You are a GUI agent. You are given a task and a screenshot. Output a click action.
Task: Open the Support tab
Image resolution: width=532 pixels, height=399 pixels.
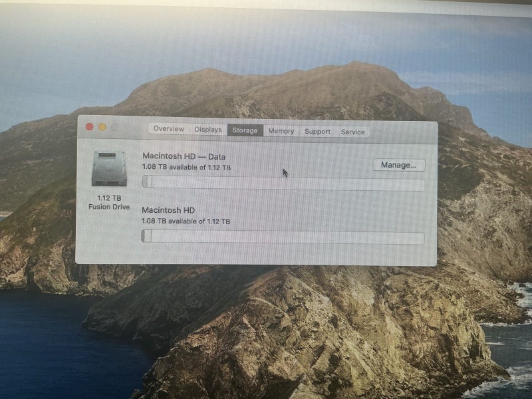tap(317, 132)
